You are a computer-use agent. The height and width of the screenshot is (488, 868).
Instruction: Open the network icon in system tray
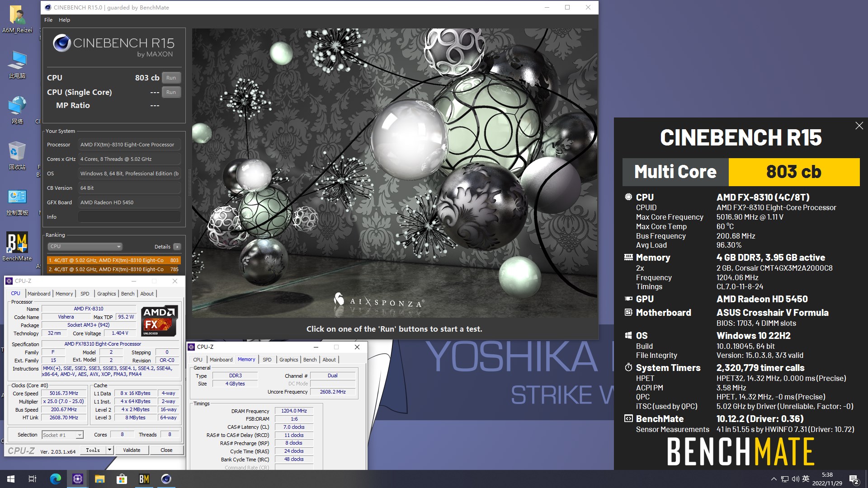tap(785, 479)
